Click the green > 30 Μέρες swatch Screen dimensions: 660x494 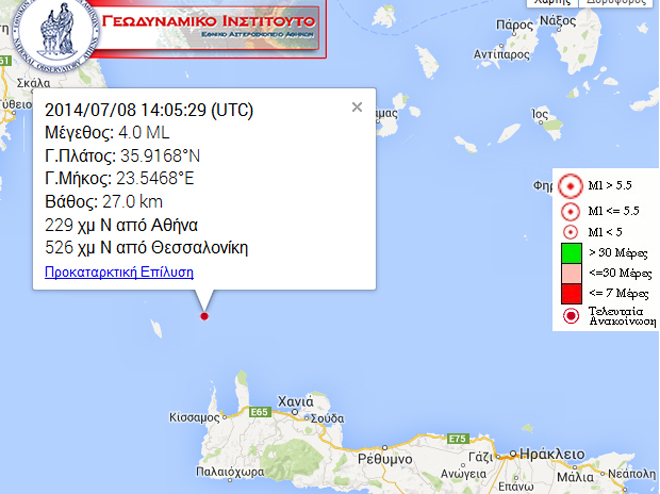(570, 253)
